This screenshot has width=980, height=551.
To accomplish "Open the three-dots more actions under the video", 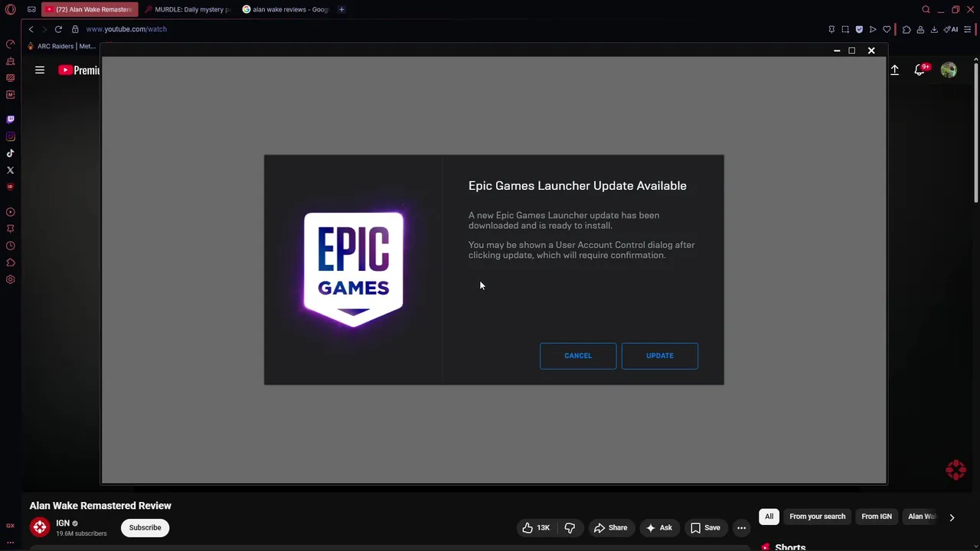I will pyautogui.click(x=741, y=527).
